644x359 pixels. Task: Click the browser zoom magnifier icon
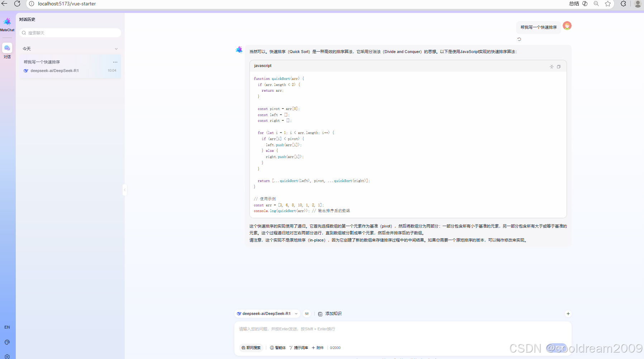tap(596, 4)
